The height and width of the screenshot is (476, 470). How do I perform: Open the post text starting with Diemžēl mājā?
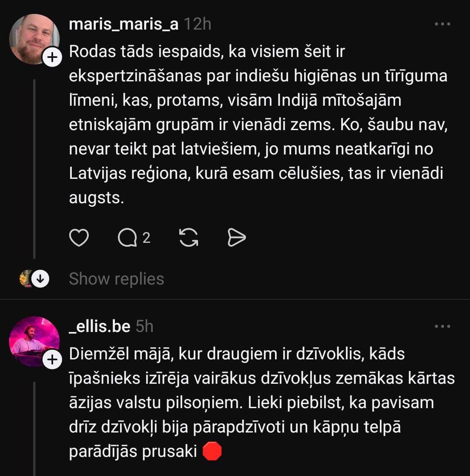coord(261,402)
